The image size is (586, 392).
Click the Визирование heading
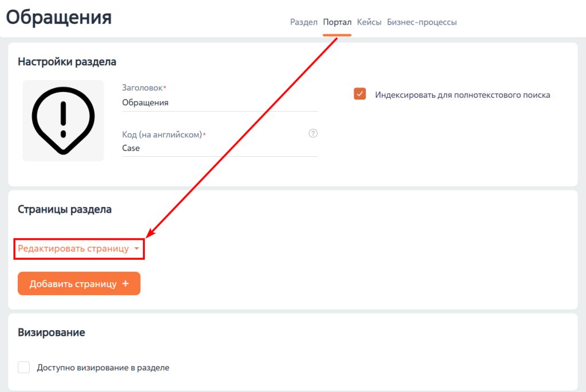point(51,332)
